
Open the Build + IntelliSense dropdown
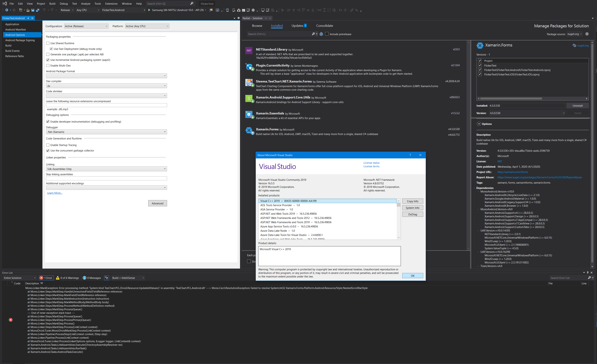click(128, 278)
